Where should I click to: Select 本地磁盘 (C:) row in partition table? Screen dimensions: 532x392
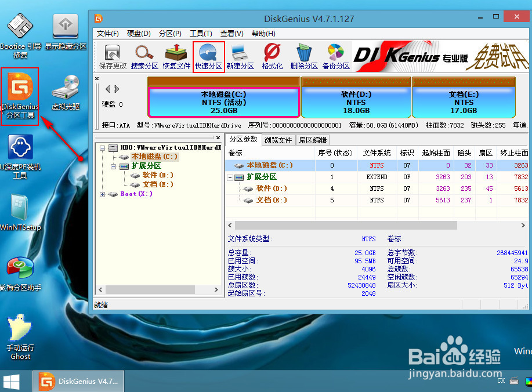377,165
